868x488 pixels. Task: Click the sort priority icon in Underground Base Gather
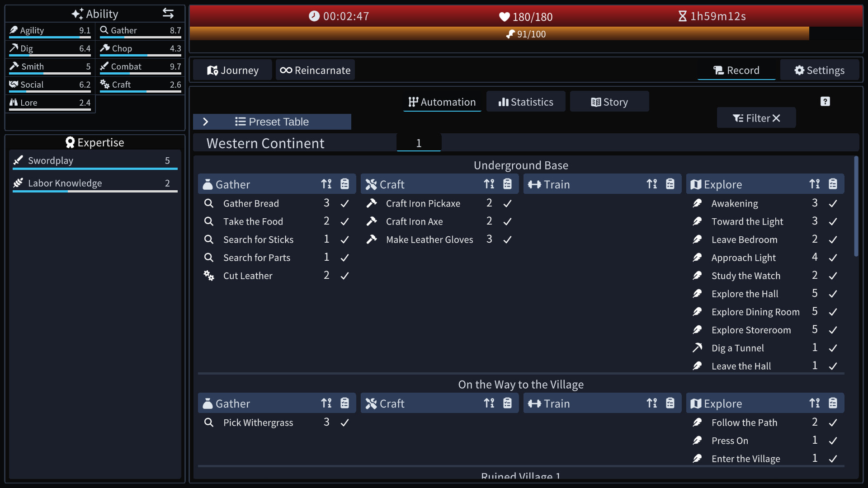click(326, 184)
